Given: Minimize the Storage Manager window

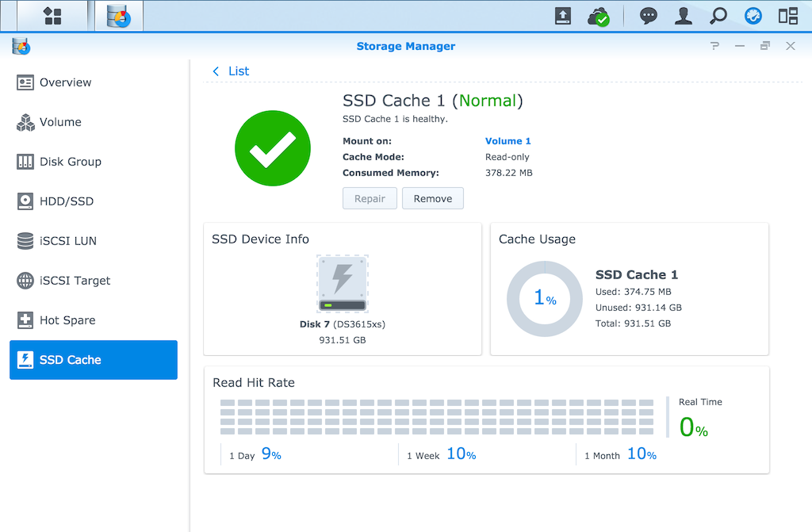Looking at the screenshot, I should [x=740, y=46].
